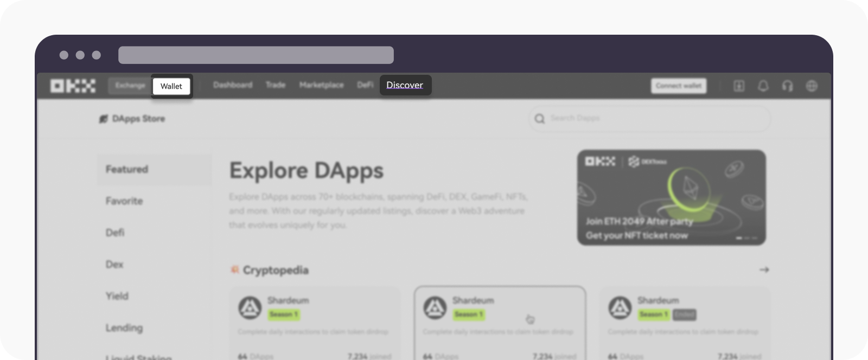Select the Lending category
The image size is (868, 360).
(155, 328)
